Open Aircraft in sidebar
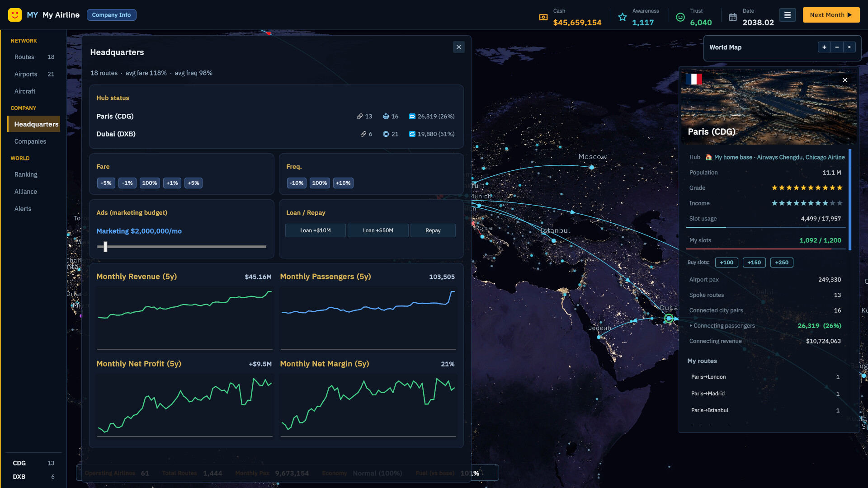The image size is (868, 488). click(34, 91)
